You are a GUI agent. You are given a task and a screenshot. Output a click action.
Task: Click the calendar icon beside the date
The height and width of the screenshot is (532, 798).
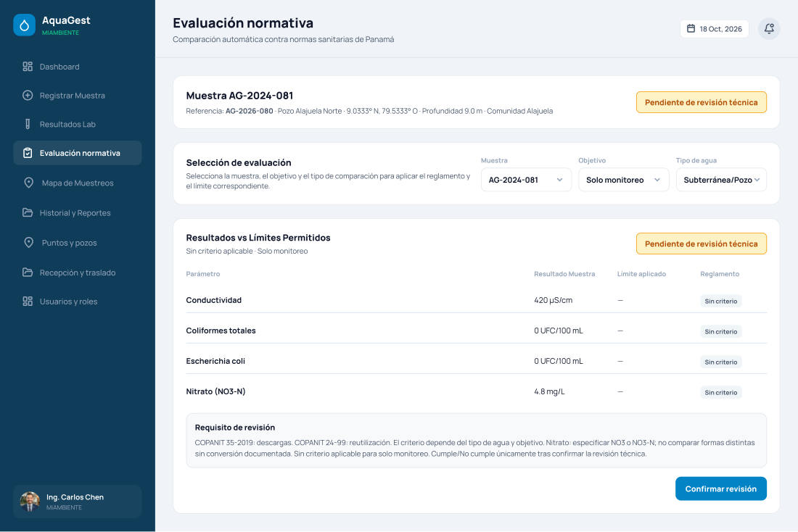click(x=691, y=28)
